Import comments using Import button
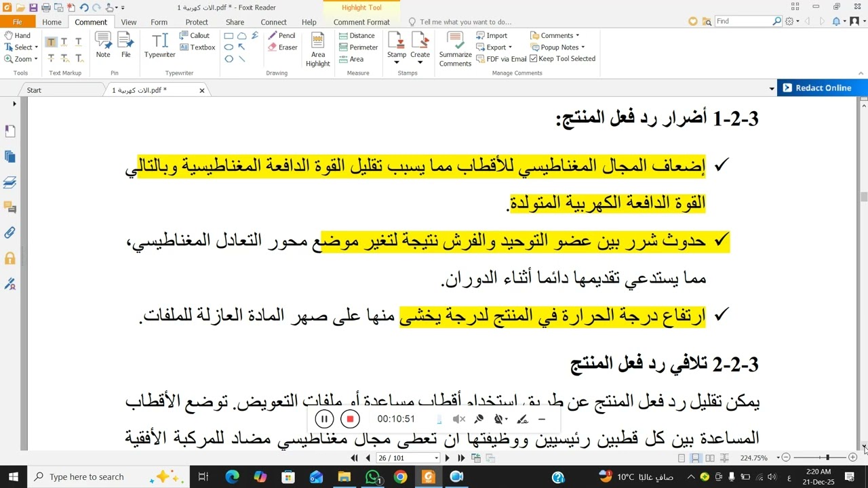This screenshot has height=488, width=868. point(492,35)
